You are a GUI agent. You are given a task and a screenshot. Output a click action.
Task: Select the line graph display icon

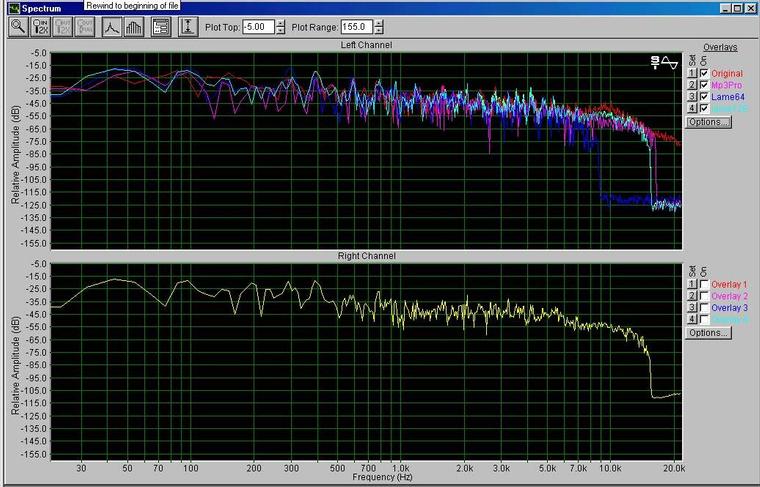(111, 27)
